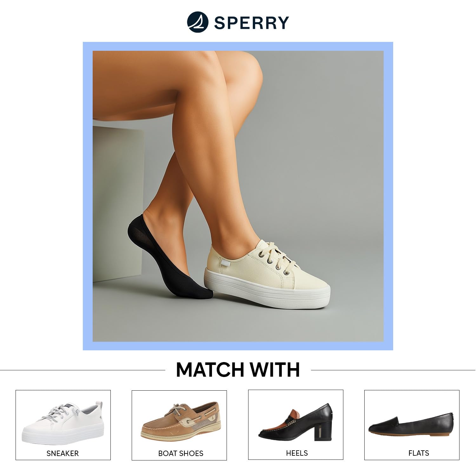Click the FLATS label
The height and width of the screenshot is (476, 476).
coord(419,453)
